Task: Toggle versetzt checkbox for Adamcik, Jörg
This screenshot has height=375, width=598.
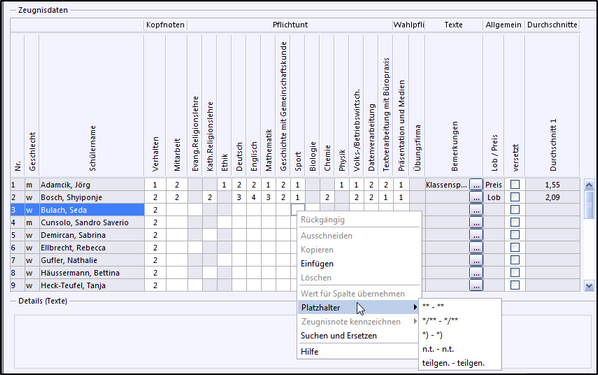Action: pos(515,185)
